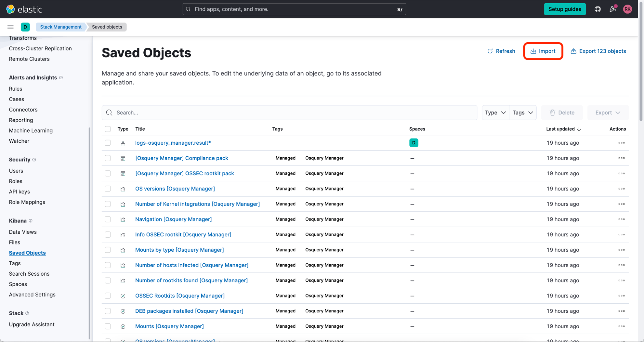The image size is (644, 342).
Task: Open the Tags filter dropdown
Action: tap(523, 112)
